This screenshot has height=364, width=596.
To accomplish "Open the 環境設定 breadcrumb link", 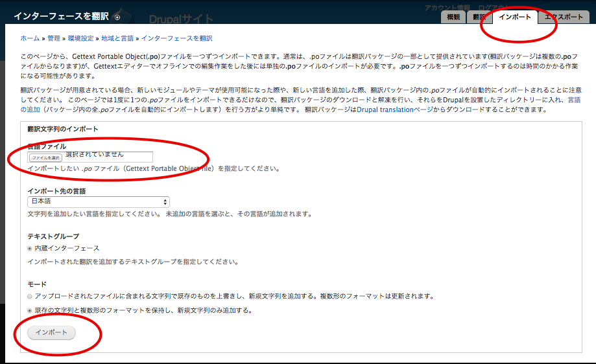I will coord(80,39).
